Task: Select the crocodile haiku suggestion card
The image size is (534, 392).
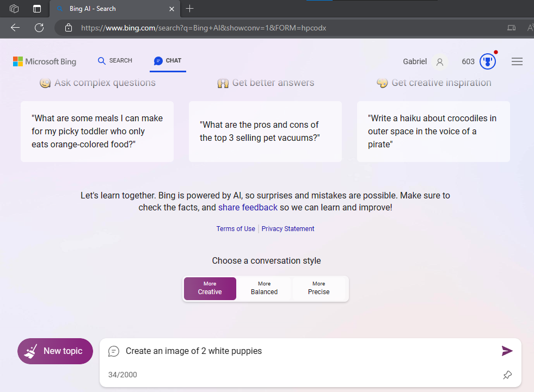Action: [433, 132]
